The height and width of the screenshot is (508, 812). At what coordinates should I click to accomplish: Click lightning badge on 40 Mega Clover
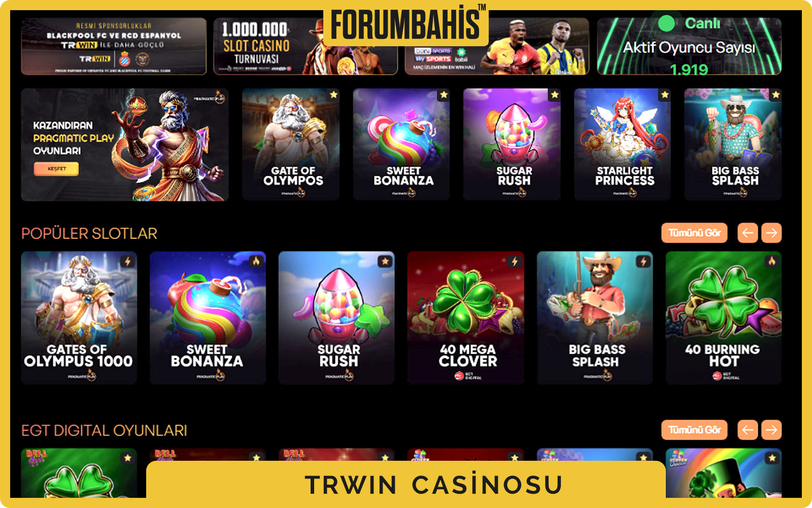(515, 262)
